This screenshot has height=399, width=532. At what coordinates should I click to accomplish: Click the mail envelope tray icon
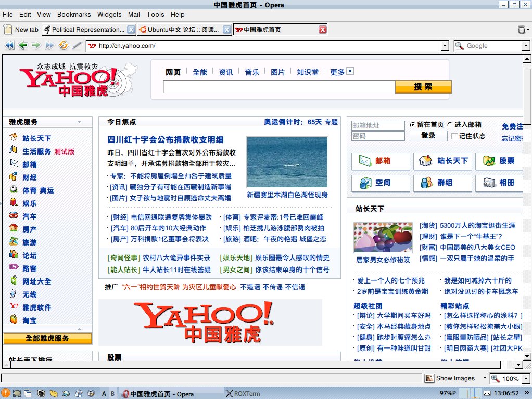487,393
